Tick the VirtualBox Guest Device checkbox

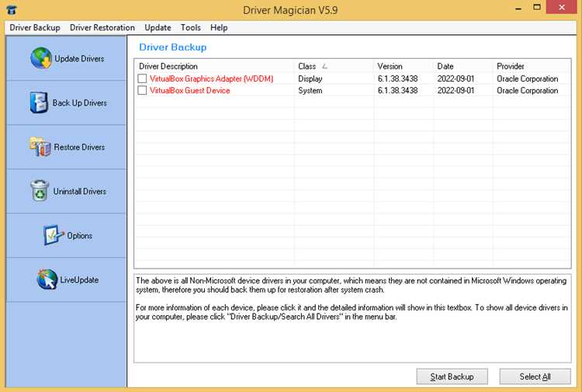tap(142, 90)
